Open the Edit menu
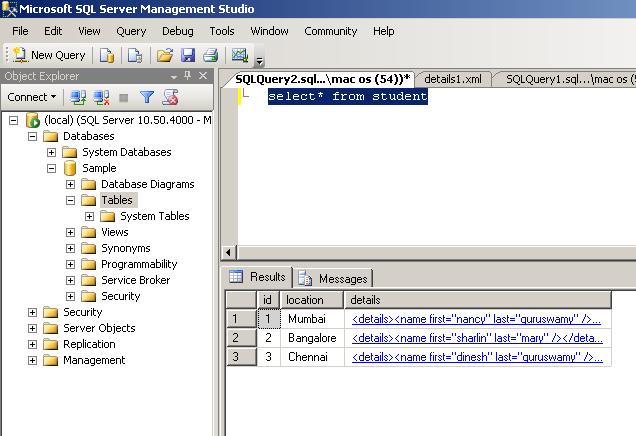The image size is (636, 436). coord(53,31)
